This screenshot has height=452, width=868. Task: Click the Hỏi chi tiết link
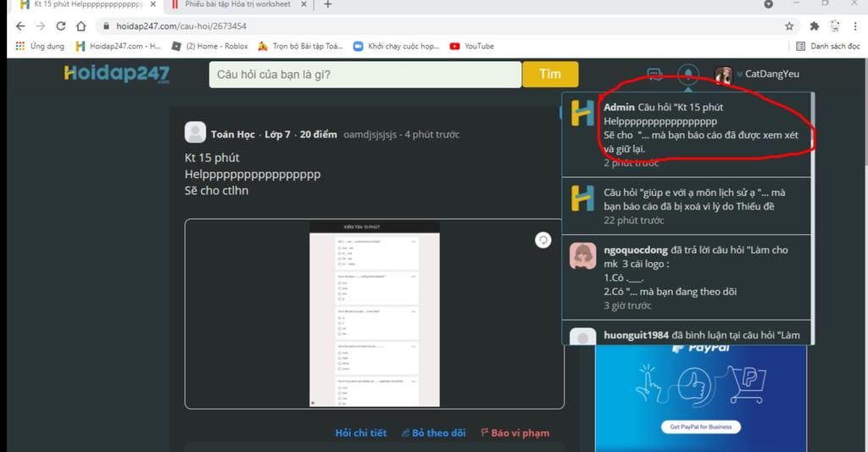pyautogui.click(x=361, y=432)
